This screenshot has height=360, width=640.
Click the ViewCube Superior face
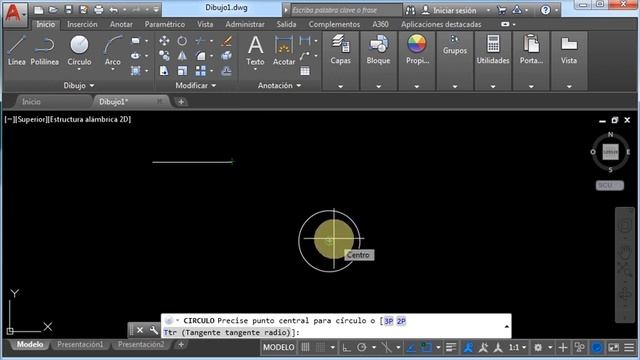(x=611, y=152)
